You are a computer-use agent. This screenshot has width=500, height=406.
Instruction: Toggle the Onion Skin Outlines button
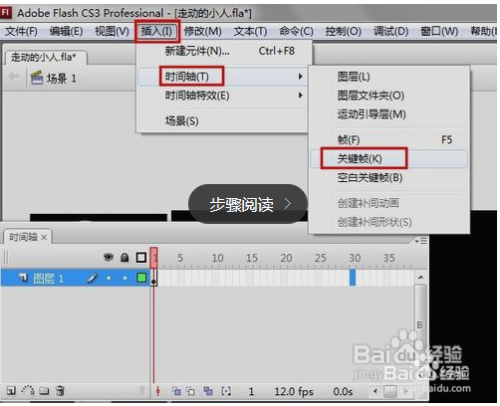coord(190,391)
